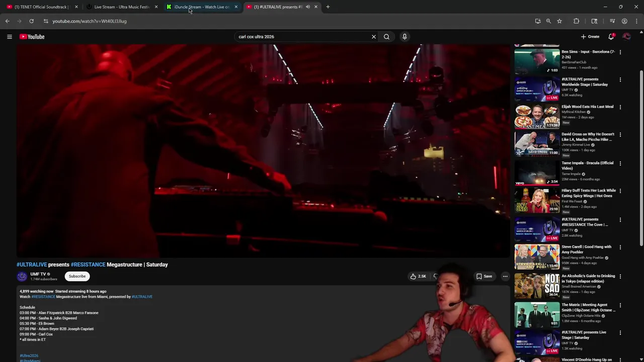The width and height of the screenshot is (644, 362).
Task: Open options menu for David Cross video
Action: pos(620,135)
